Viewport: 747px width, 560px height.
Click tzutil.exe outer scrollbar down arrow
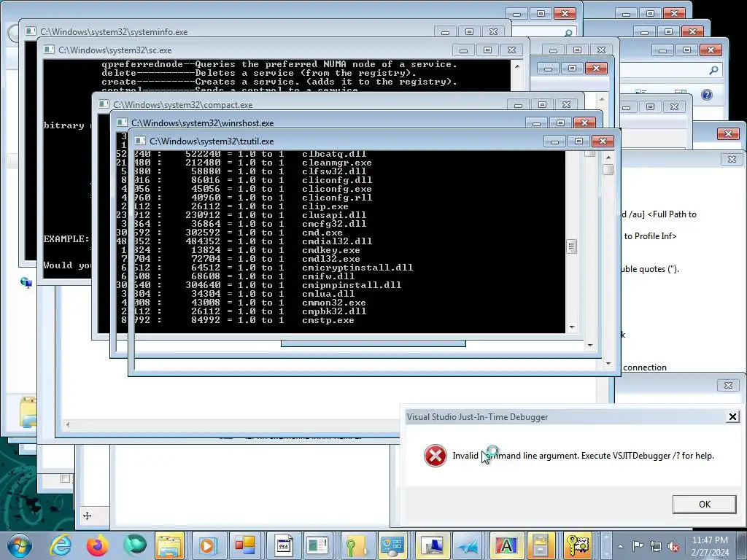[608, 363]
